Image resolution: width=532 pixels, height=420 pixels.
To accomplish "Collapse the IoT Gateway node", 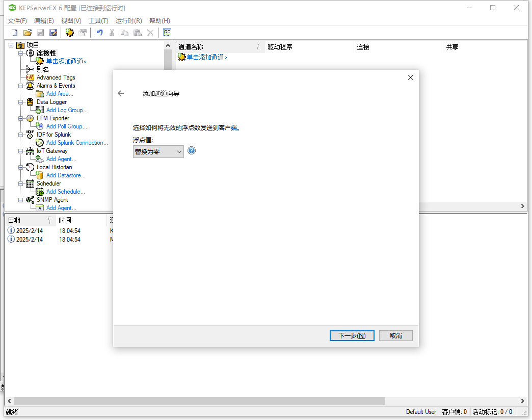I will coord(21,151).
